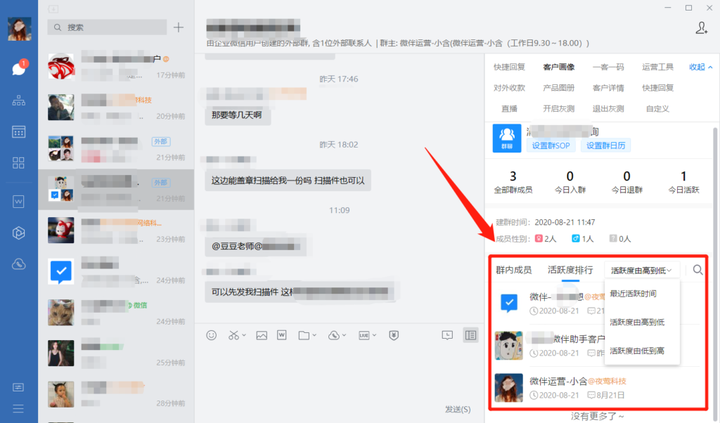This screenshot has width=720, height=423.
Task: Collapse the toolbar with 收起
Action: (701, 67)
